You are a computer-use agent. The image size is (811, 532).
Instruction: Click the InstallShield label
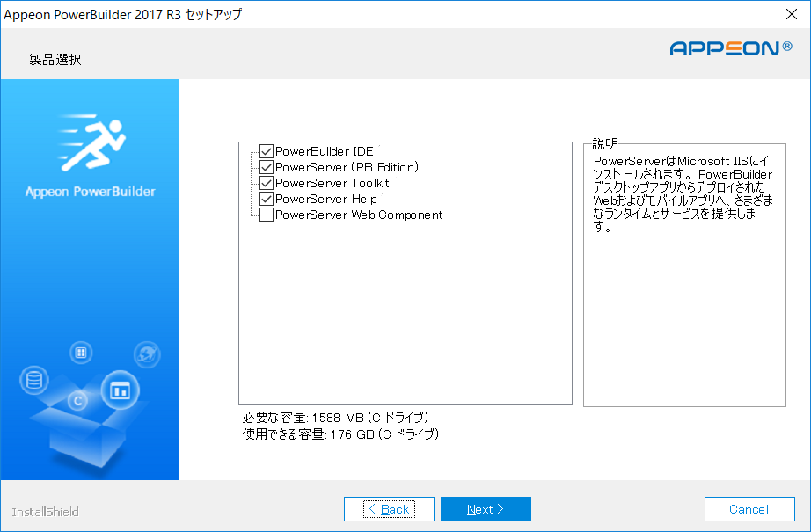pyautogui.click(x=45, y=512)
